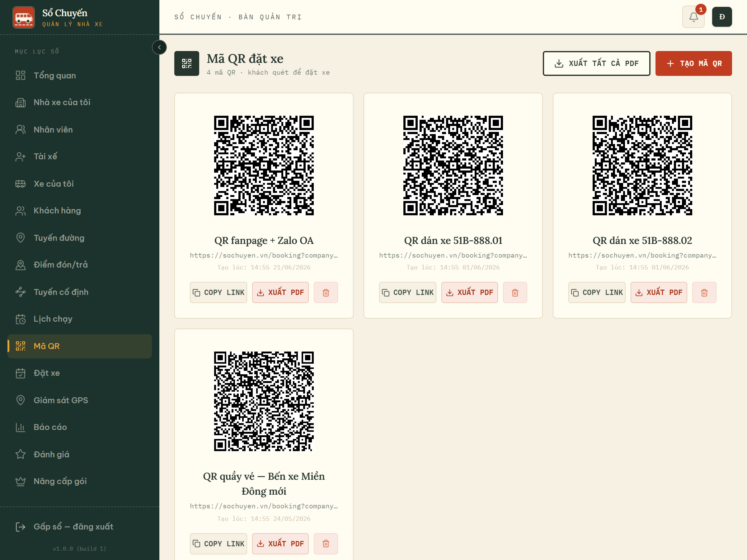Click the Đặt xe calendar-check icon
Image resolution: width=747 pixels, height=560 pixels.
click(21, 373)
